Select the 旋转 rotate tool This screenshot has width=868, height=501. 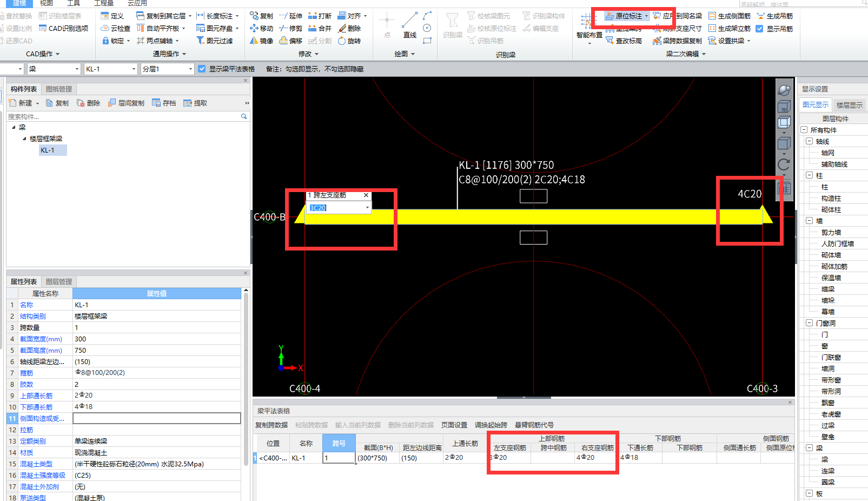[349, 41]
